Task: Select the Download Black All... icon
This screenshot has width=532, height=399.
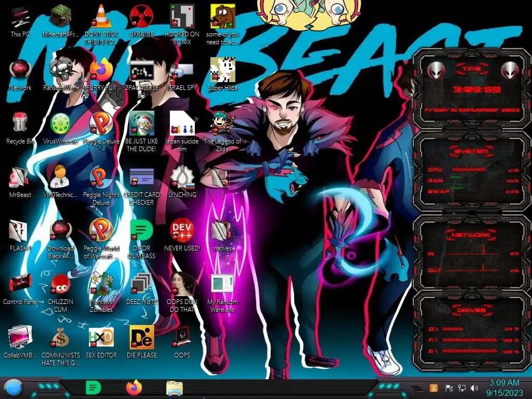Action: [x=60, y=239]
